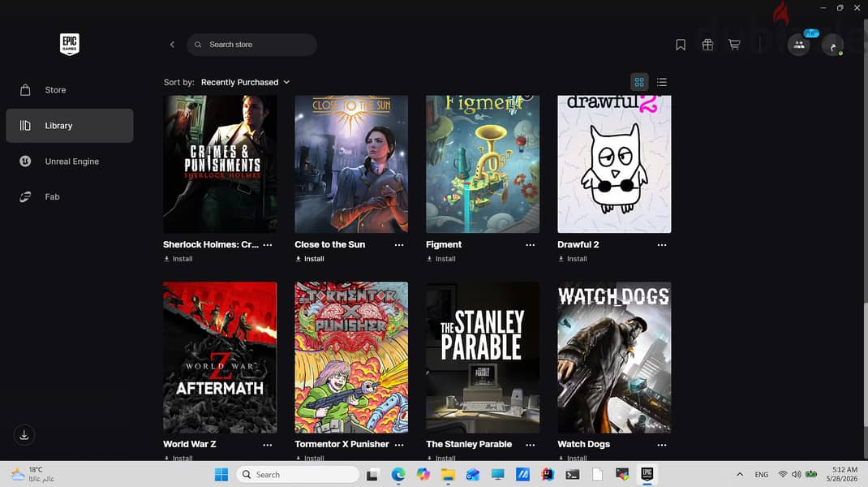Image resolution: width=868 pixels, height=487 pixels.
Task: Open more options for Close to the Sun
Action: tap(399, 245)
